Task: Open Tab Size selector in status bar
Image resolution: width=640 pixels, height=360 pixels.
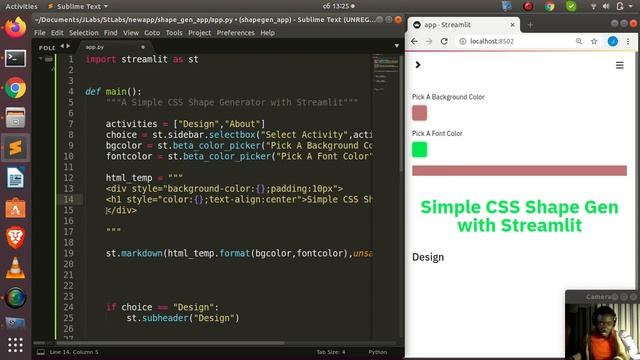Action: tap(331, 352)
